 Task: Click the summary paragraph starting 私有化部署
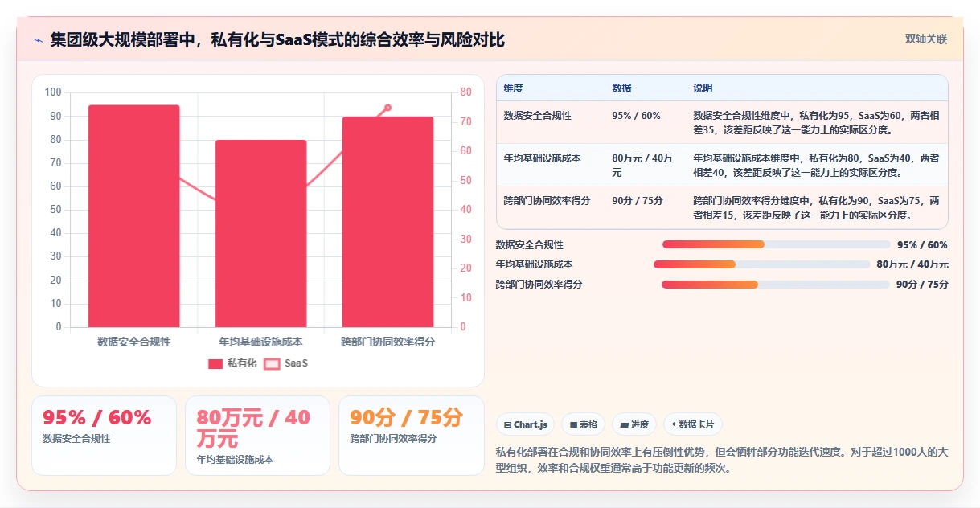coord(722,461)
